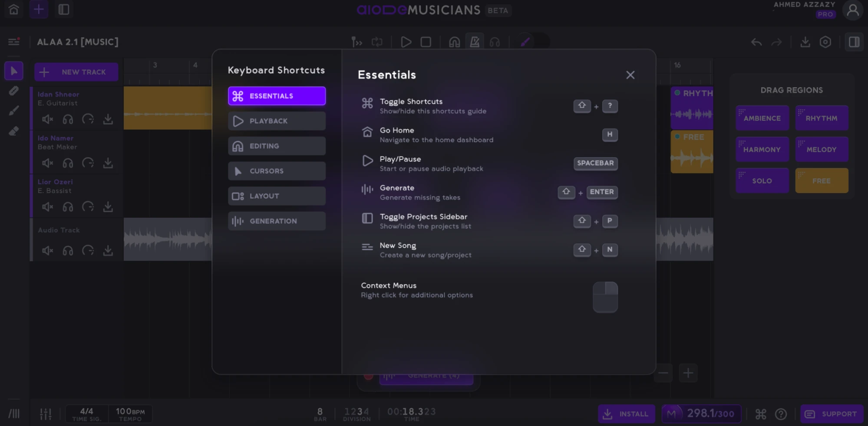
Task: Click the New Track button
Action: 76,72
